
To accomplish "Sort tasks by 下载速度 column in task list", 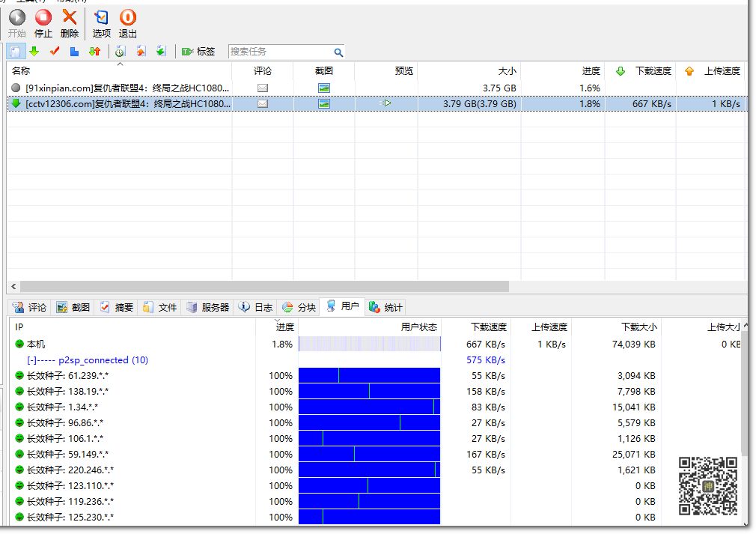I will pos(641,71).
